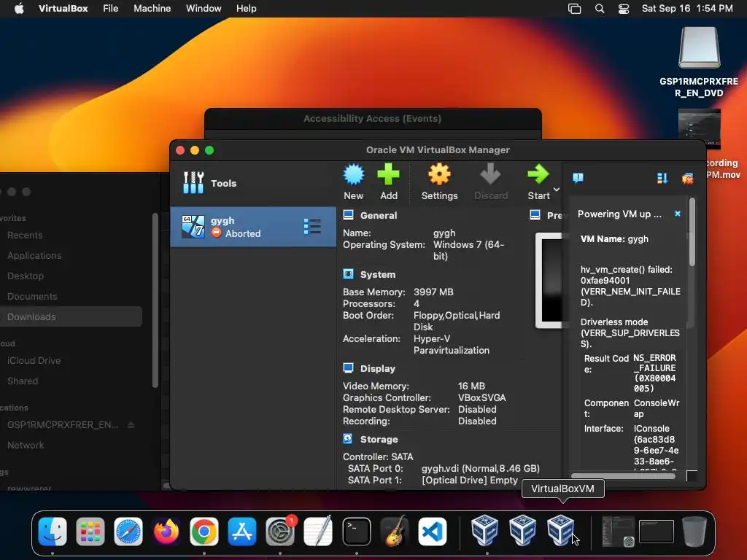This screenshot has height=560, width=747.
Task: Select Applications in the Finder sidebar
Action: tap(34, 255)
